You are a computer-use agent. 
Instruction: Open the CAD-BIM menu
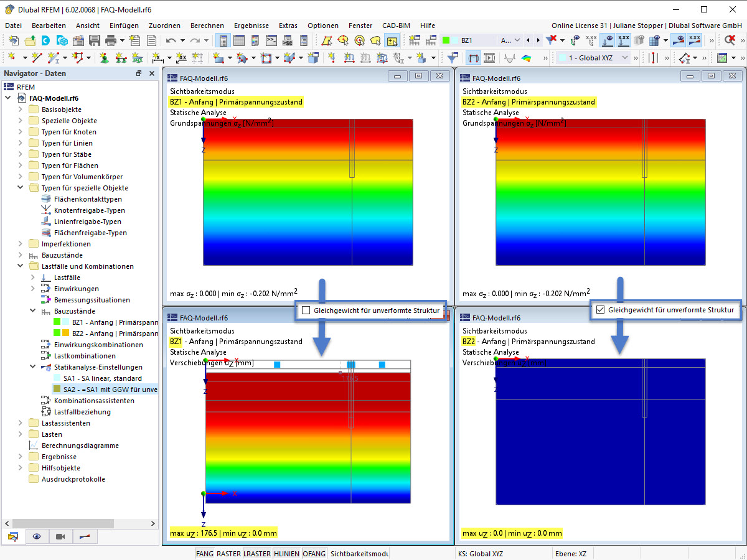[x=397, y=26]
